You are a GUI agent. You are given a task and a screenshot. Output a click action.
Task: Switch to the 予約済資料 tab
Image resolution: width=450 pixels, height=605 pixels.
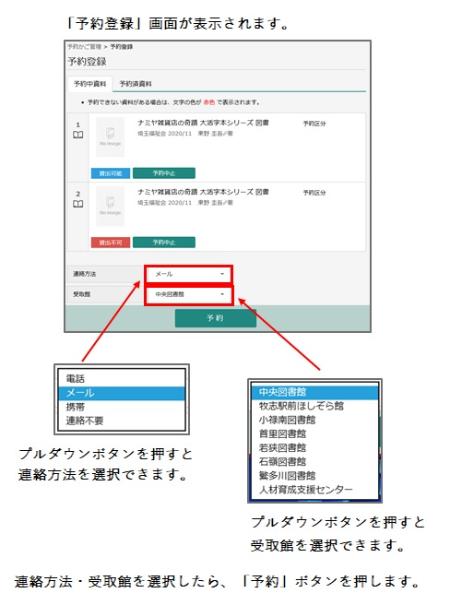coord(135,84)
